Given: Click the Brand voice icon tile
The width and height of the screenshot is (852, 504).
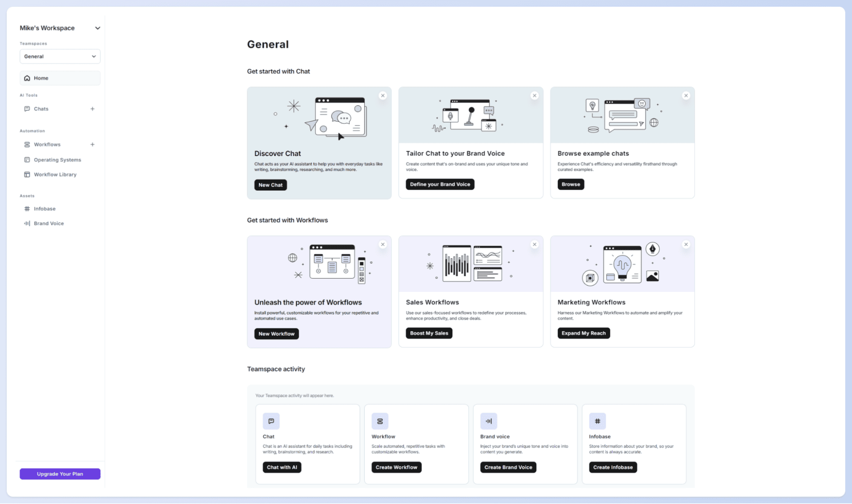Looking at the screenshot, I should [x=488, y=421].
